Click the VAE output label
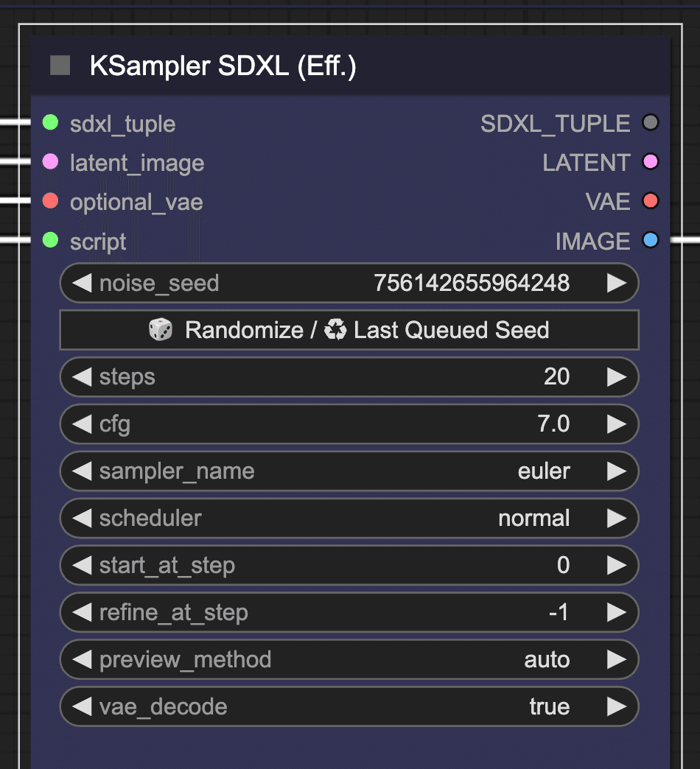The width and height of the screenshot is (700, 769). (x=608, y=202)
